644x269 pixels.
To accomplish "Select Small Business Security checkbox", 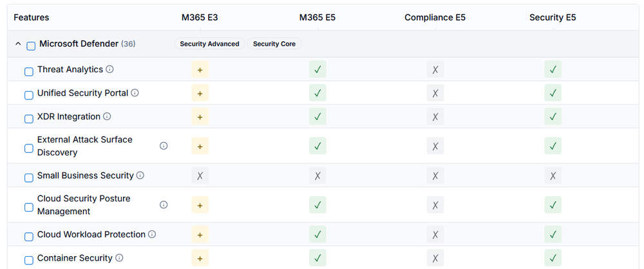I will (x=29, y=178).
